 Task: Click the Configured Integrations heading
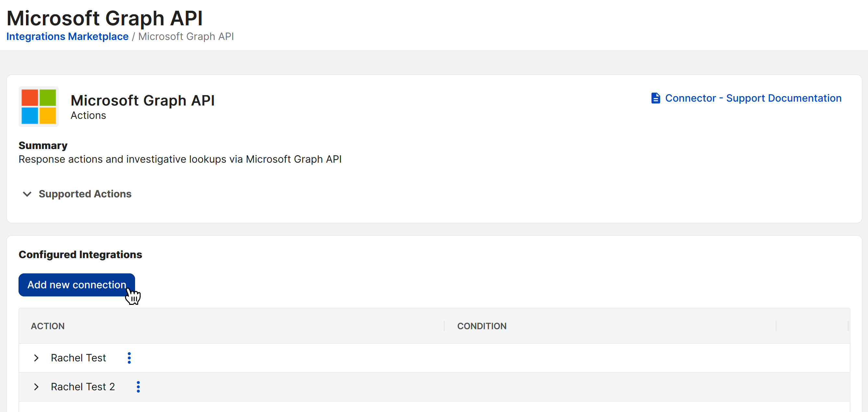click(80, 255)
